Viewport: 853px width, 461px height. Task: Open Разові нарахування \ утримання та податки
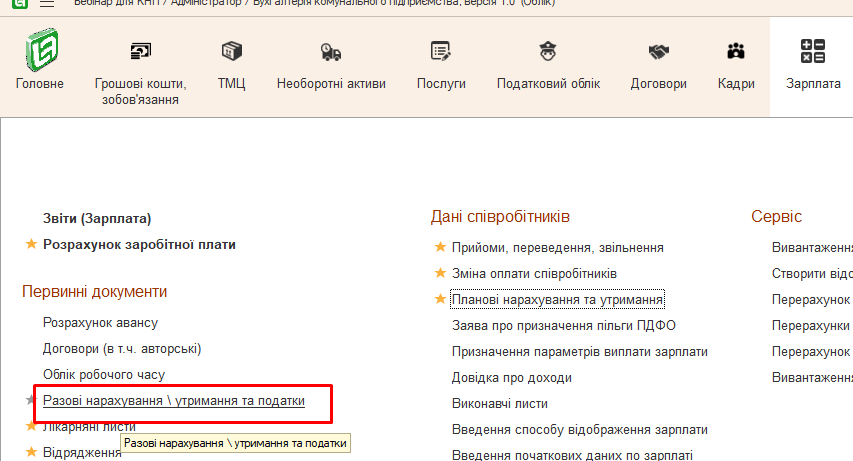point(174,401)
